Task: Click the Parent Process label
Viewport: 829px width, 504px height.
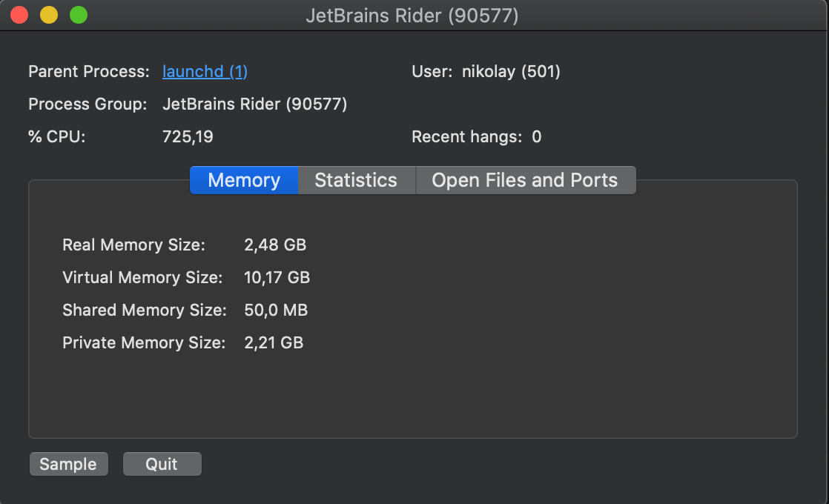Action: coord(89,71)
